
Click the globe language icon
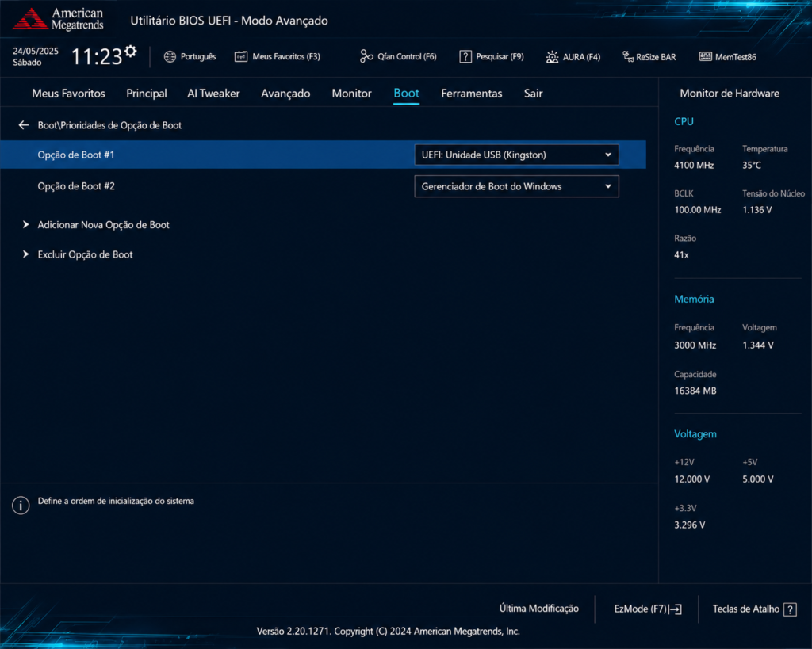[x=170, y=57]
